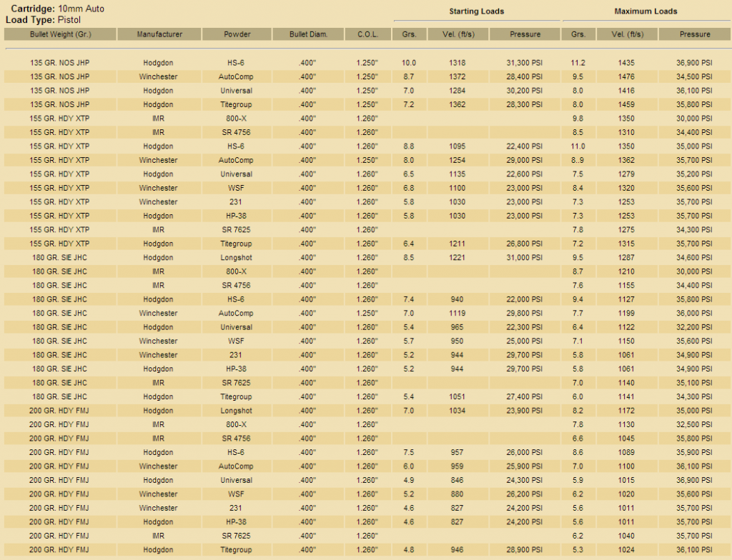The image size is (732, 560).
Task: Click the Cartridge: 10mm Auto label
Action: (57, 9)
